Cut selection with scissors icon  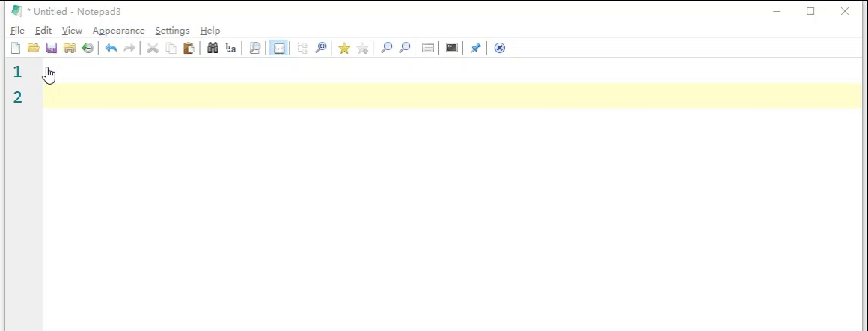[153, 48]
